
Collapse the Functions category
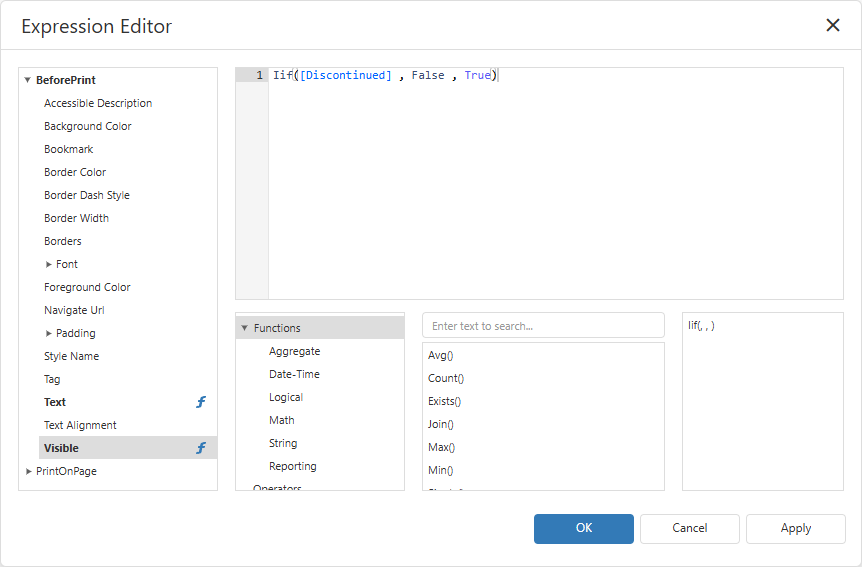point(245,328)
